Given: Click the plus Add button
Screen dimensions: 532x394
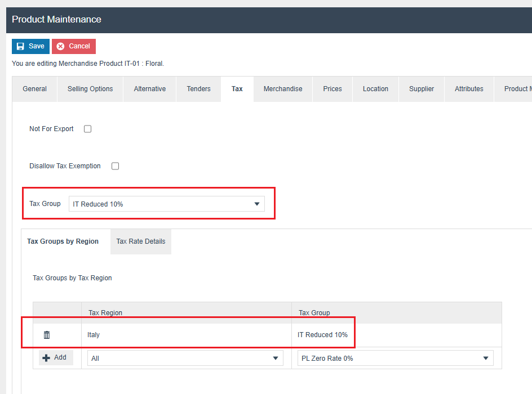Looking at the screenshot, I should pos(55,358).
